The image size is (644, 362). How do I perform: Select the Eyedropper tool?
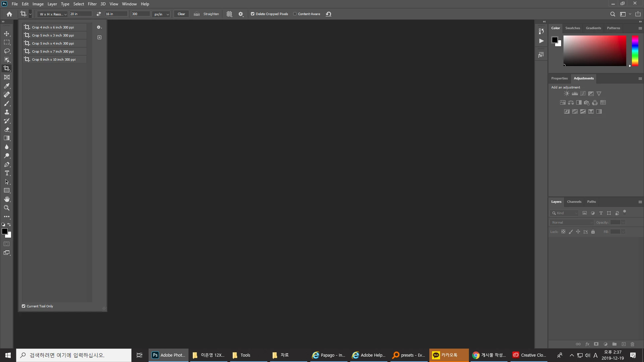click(7, 86)
